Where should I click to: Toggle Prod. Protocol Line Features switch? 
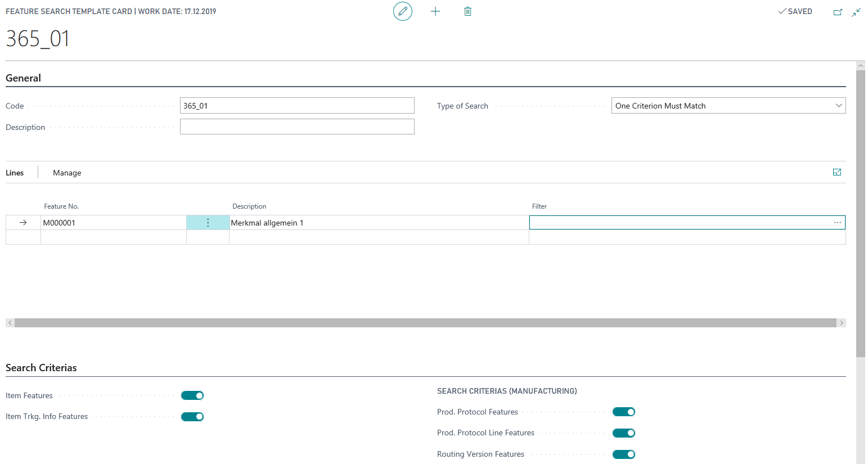[x=624, y=433]
